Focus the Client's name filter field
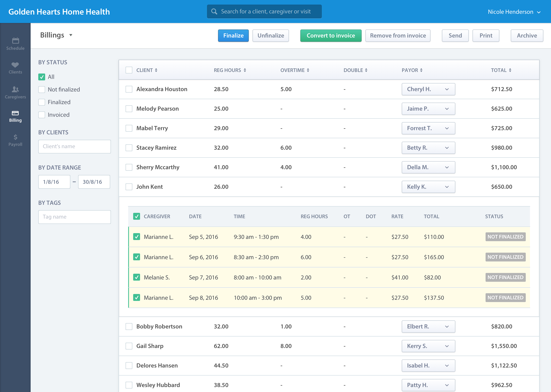 [75, 146]
